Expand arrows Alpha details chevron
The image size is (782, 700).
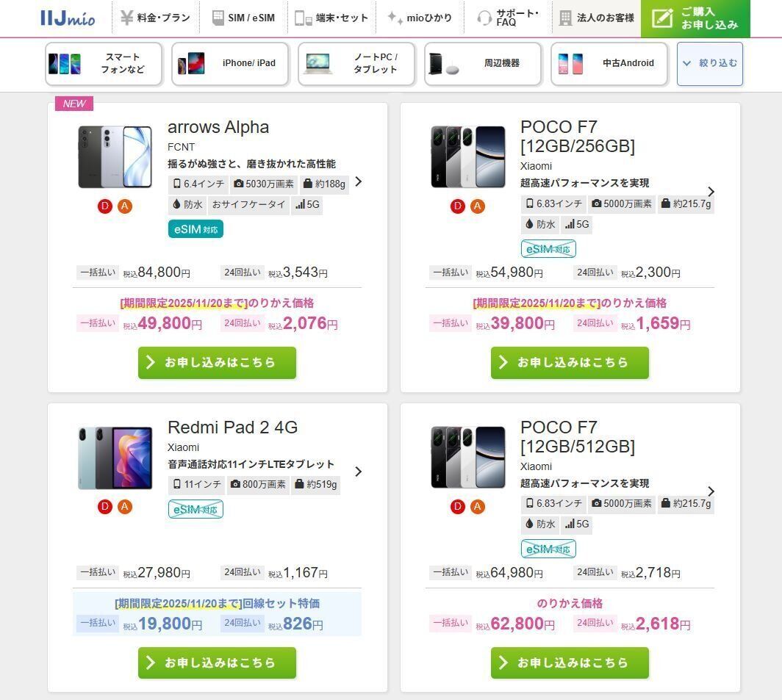click(358, 181)
